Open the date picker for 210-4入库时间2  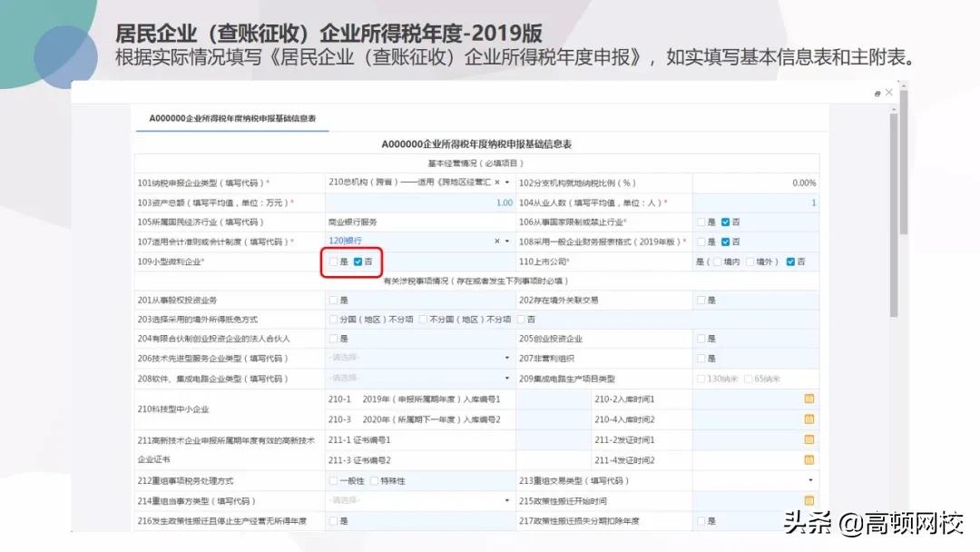(808, 419)
